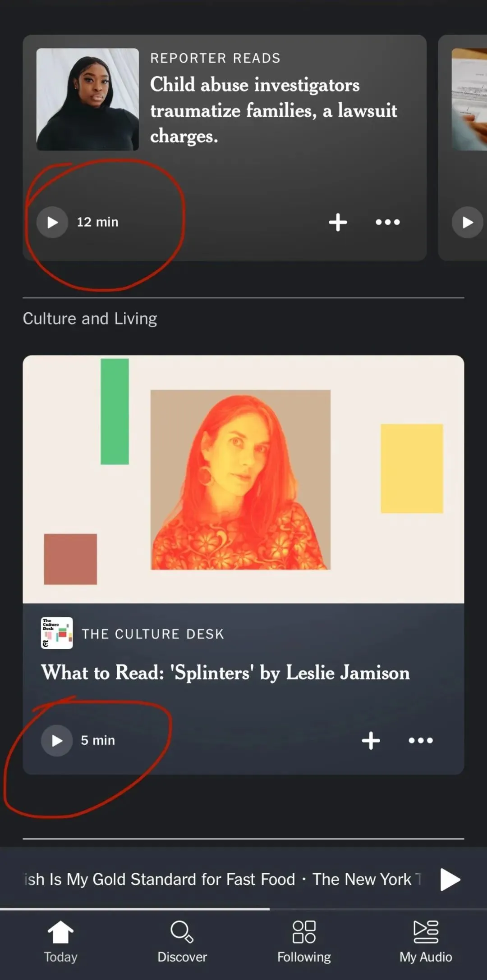Resume the mini player Fast Food audio

[450, 879]
